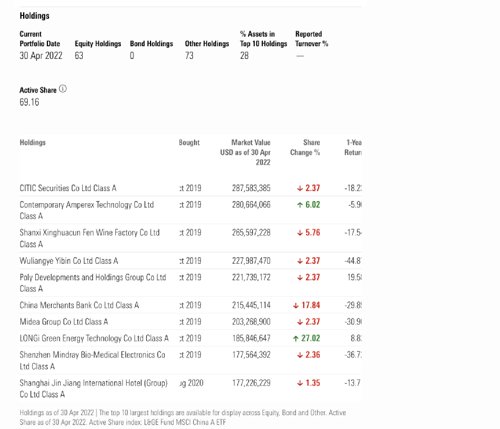Open Contemporary Amperex Technology holding
Viewport: 500px width, 429px height.
[87, 210]
